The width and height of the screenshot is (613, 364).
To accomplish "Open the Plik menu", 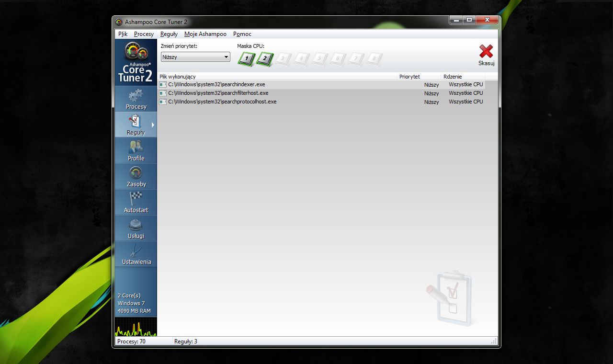I will (x=123, y=34).
